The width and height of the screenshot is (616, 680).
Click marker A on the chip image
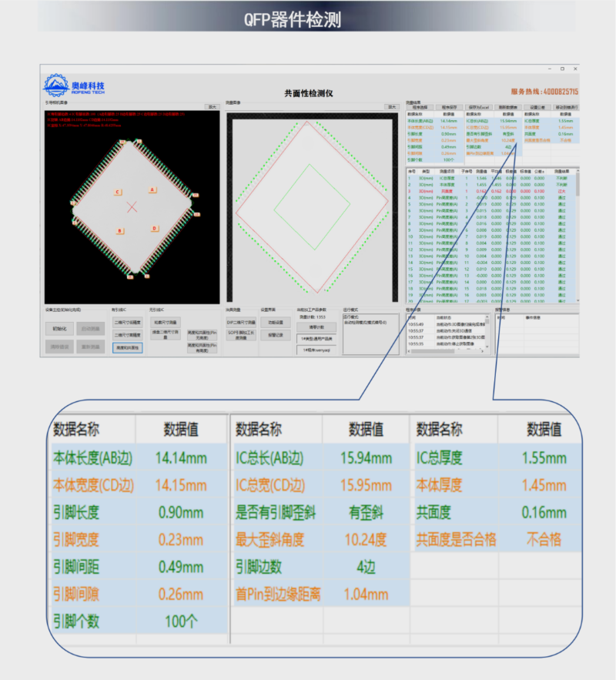(x=152, y=189)
